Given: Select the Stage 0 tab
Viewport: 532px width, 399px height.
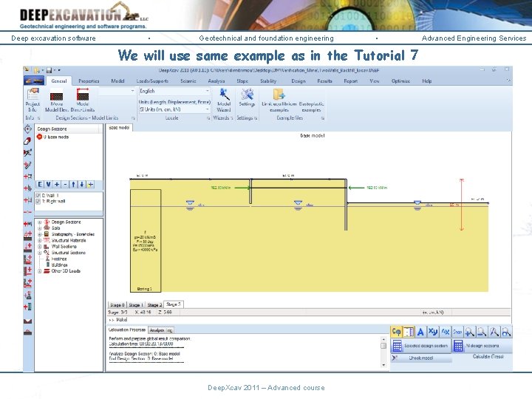Looking at the screenshot, I should 117,304.
